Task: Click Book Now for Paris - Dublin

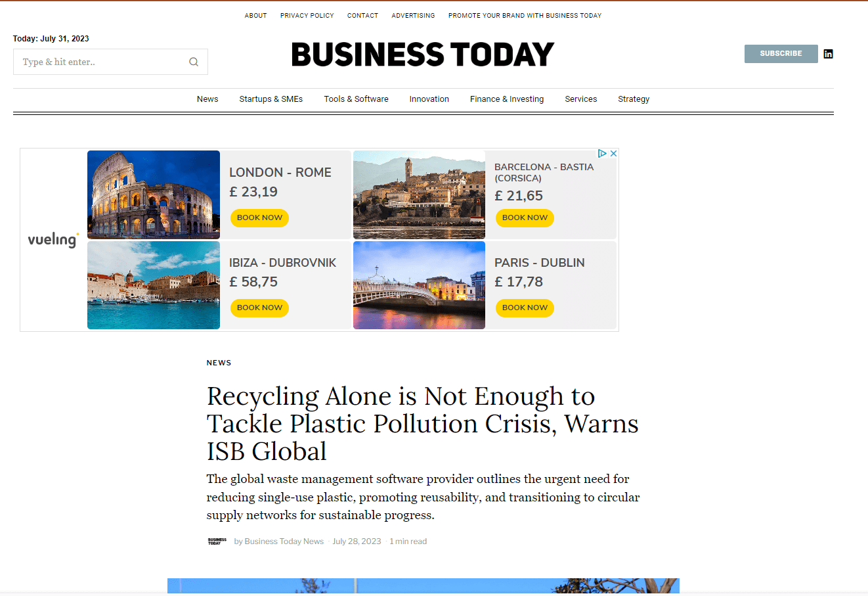Action: pyautogui.click(x=525, y=308)
